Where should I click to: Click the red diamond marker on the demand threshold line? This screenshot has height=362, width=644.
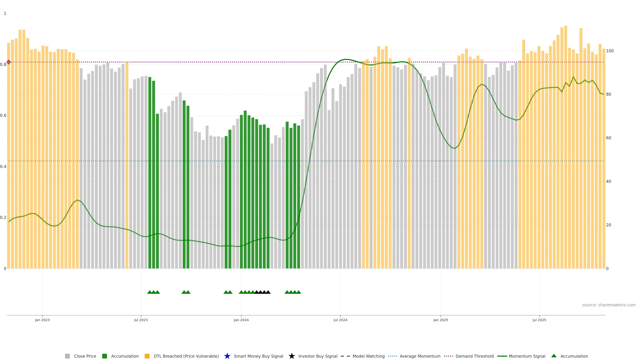tap(9, 62)
